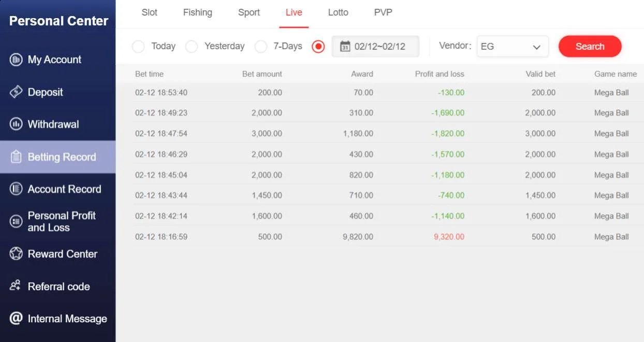Switch to the Live tab
Viewport: 644px width, 342px height.
click(294, 12)
